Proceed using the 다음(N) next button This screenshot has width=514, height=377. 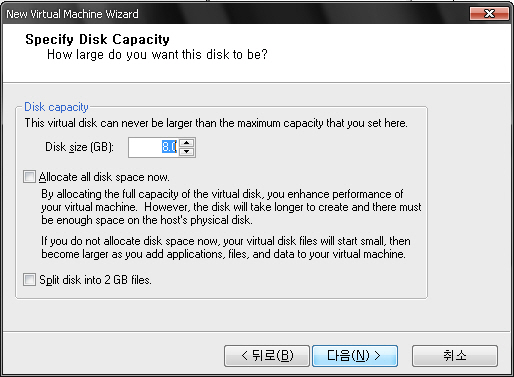point(355,356)
